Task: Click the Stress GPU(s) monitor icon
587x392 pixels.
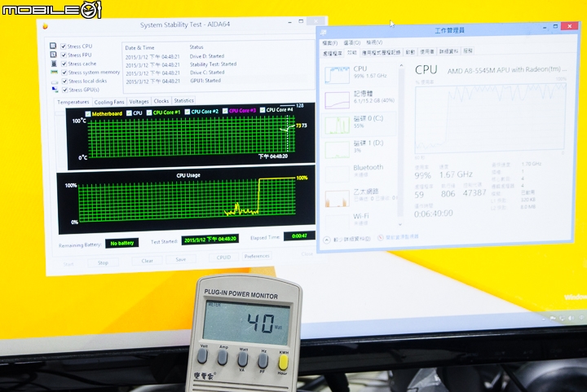Action: coord(55,90)
